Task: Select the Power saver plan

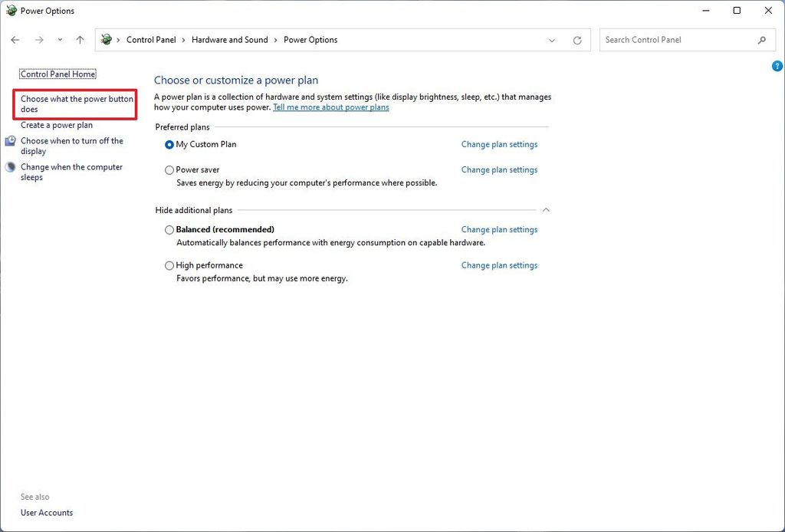Action: tap(169, 170)
